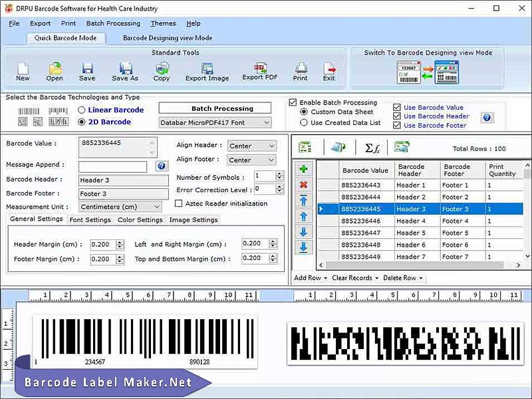Switch to designing view via swap icon

pos(428,72)
